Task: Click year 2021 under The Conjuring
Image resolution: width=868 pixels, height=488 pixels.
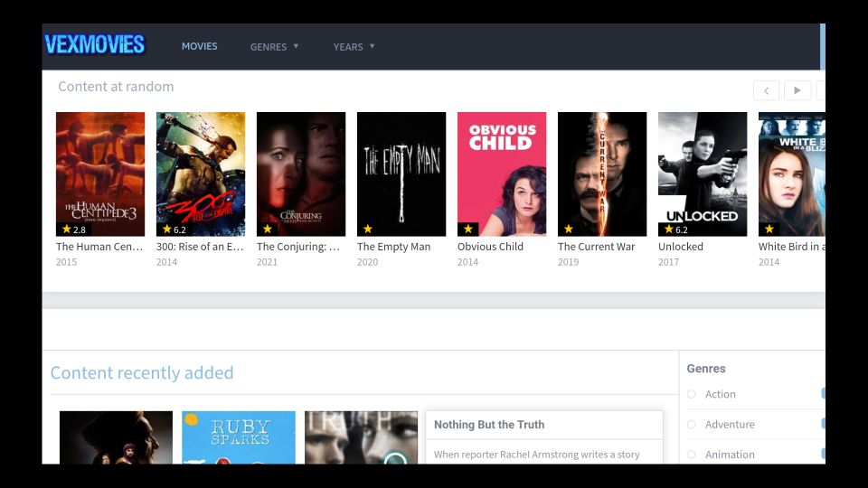Action: 267,262
